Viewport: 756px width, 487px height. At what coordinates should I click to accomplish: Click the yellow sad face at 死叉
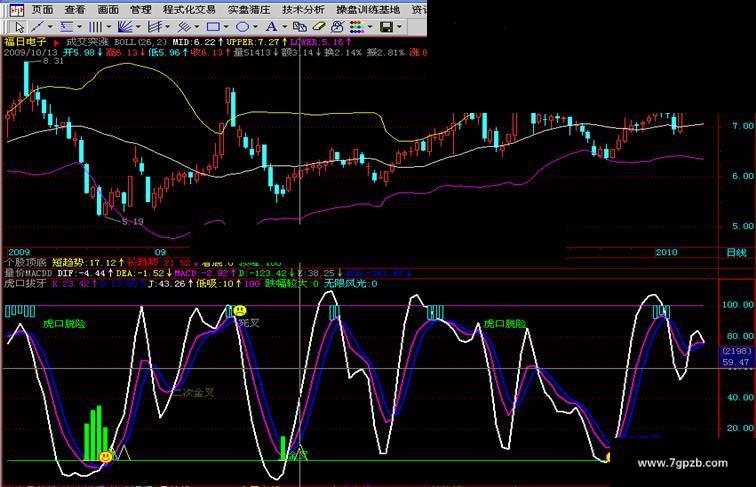[240, 311]
